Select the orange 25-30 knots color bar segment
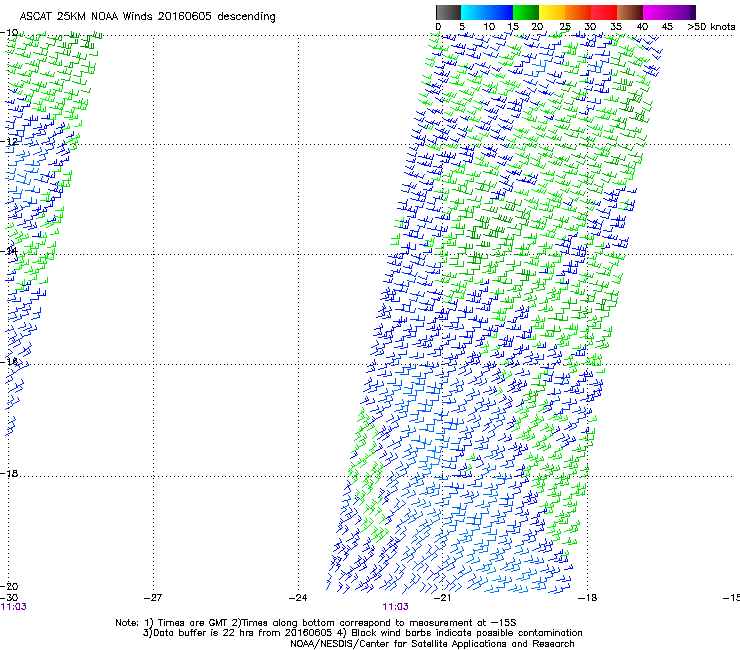 click(x=578, y=12)
